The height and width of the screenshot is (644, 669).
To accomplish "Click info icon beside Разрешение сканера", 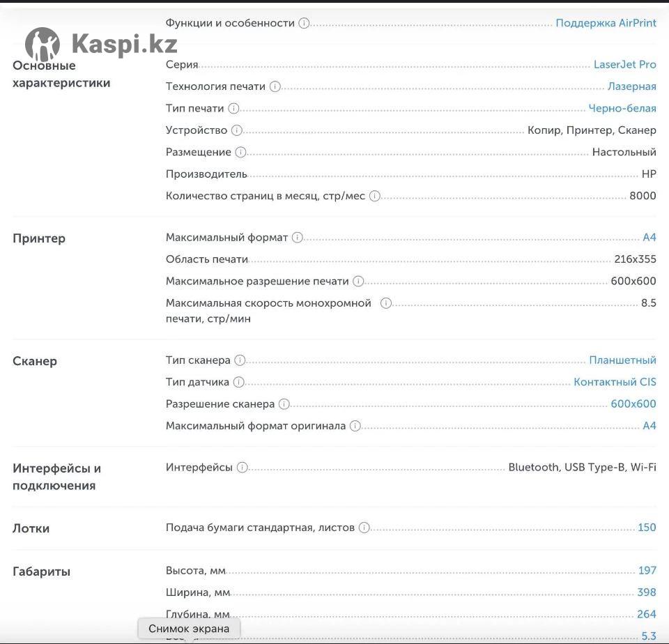I will (x=284, y=404).
